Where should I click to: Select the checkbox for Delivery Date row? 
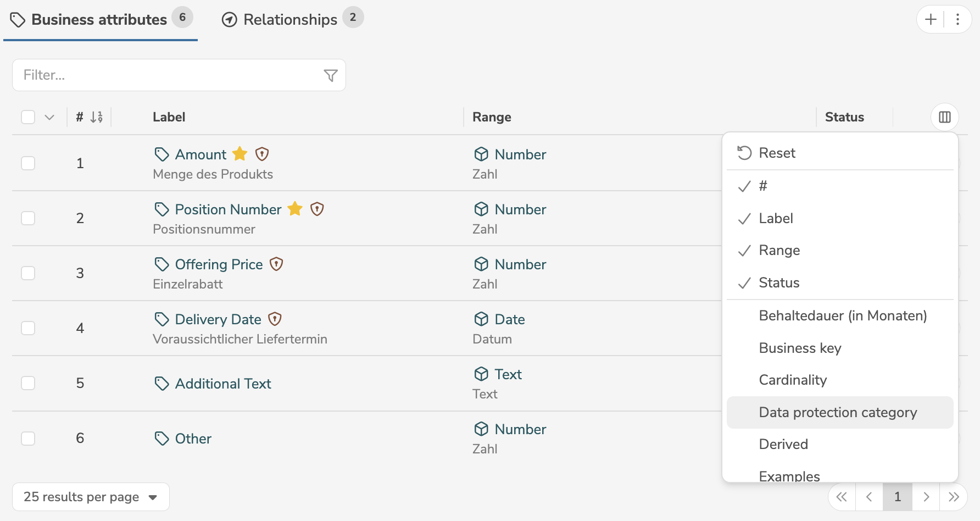click(x=28, y=328)
